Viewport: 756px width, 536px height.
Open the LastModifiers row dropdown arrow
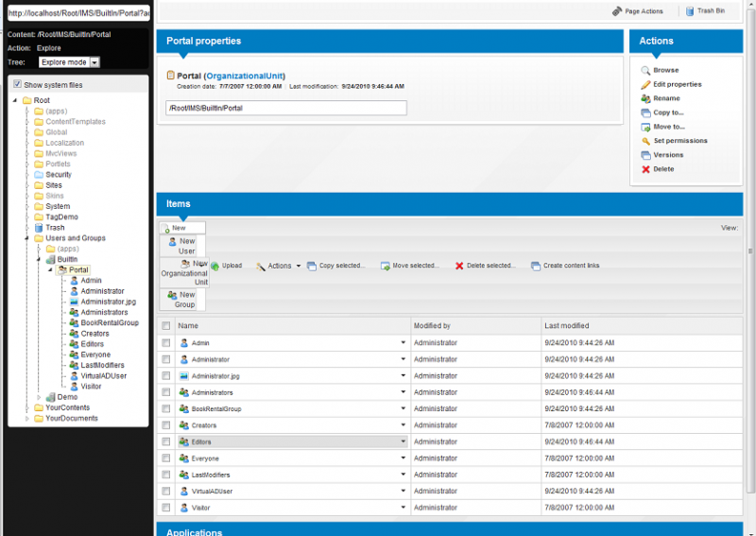pos(404,475)
